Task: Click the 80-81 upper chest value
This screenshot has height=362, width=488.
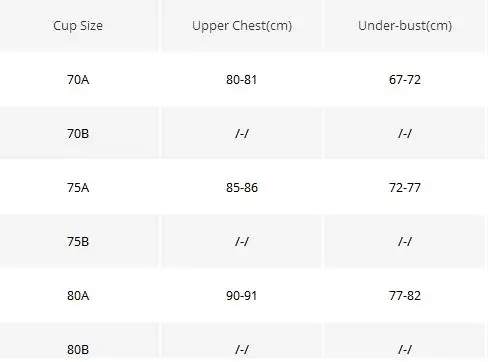Action: 242,80
